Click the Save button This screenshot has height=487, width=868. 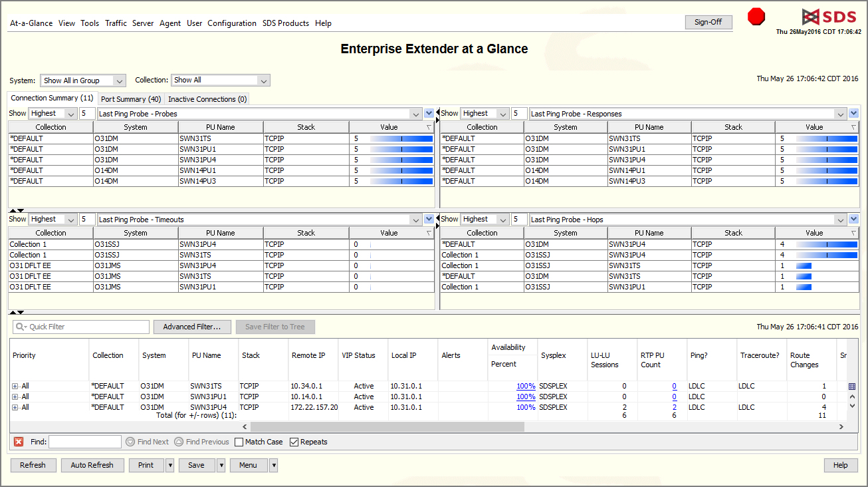pyautogui.click(x=197, y=465)
